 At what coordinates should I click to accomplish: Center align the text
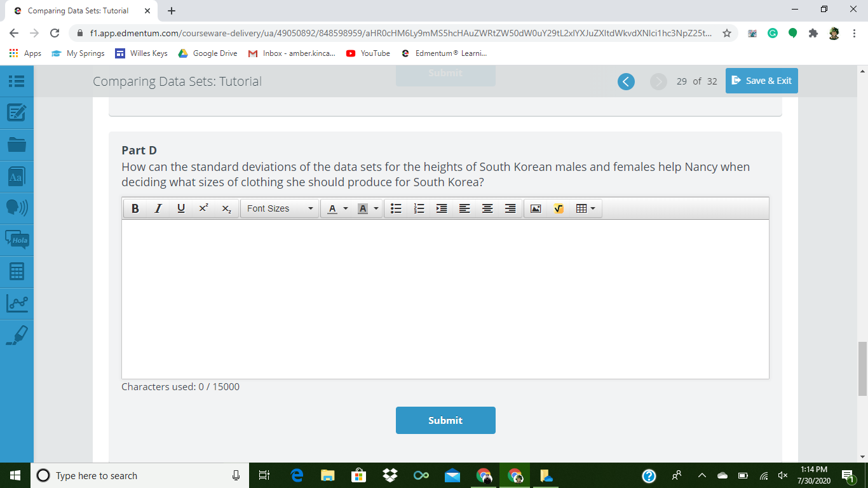click(x=487, y=208)
